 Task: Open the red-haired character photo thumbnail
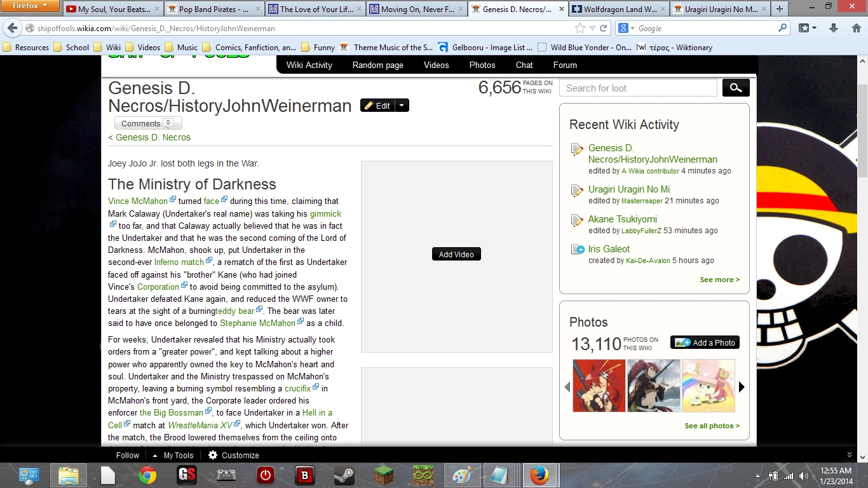[x=599, y=386]
